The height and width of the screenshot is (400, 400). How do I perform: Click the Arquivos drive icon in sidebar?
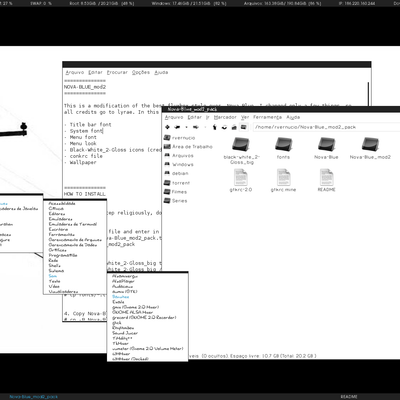pos(167,155)
